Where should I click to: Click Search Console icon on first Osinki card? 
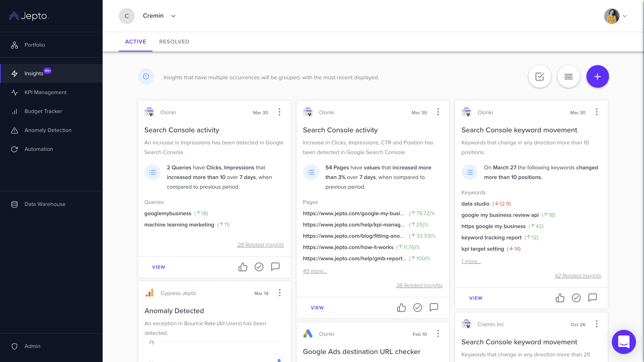149,112
